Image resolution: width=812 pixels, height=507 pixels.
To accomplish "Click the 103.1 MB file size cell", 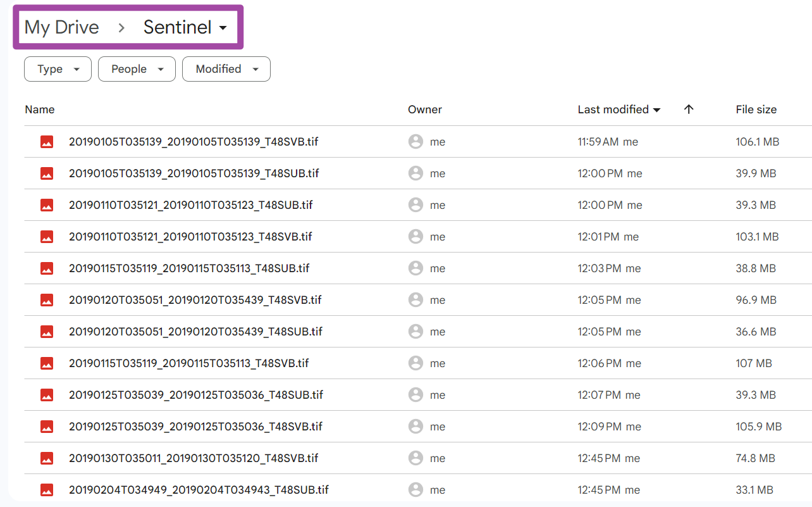I will pyautogui.click(x=757, y=237).
